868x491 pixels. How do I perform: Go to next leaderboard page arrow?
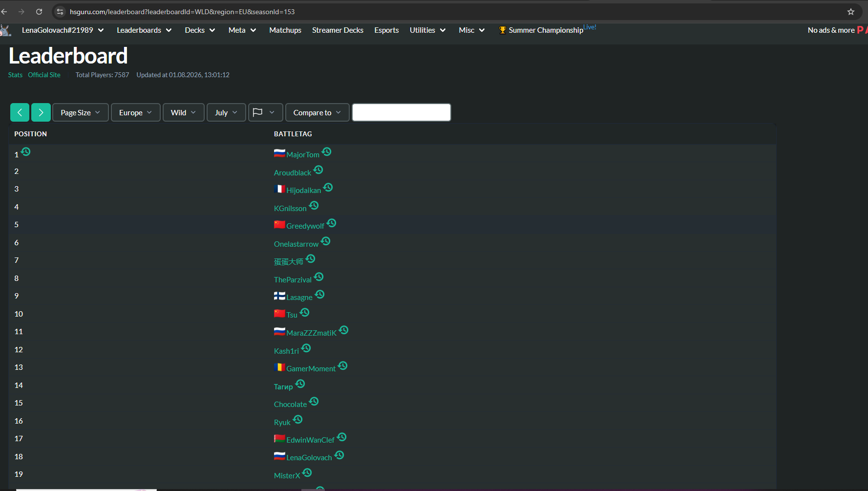tap(41, 112)
